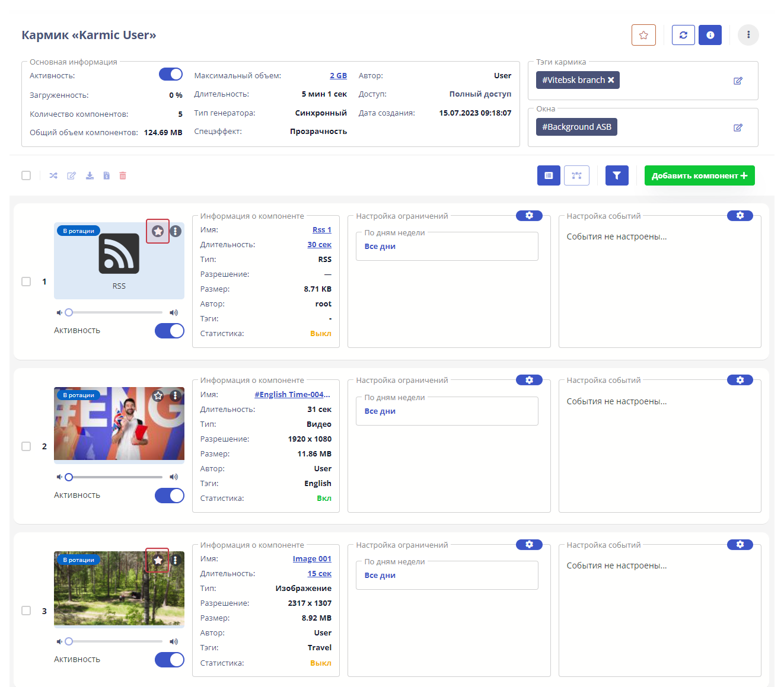Edit karmic tags with pencil icon

point(738,81)
